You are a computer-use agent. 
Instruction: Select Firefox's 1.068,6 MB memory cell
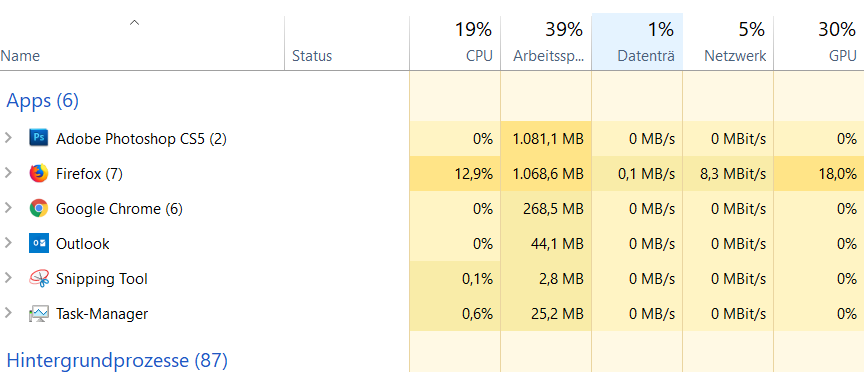[x=546, y=174]
